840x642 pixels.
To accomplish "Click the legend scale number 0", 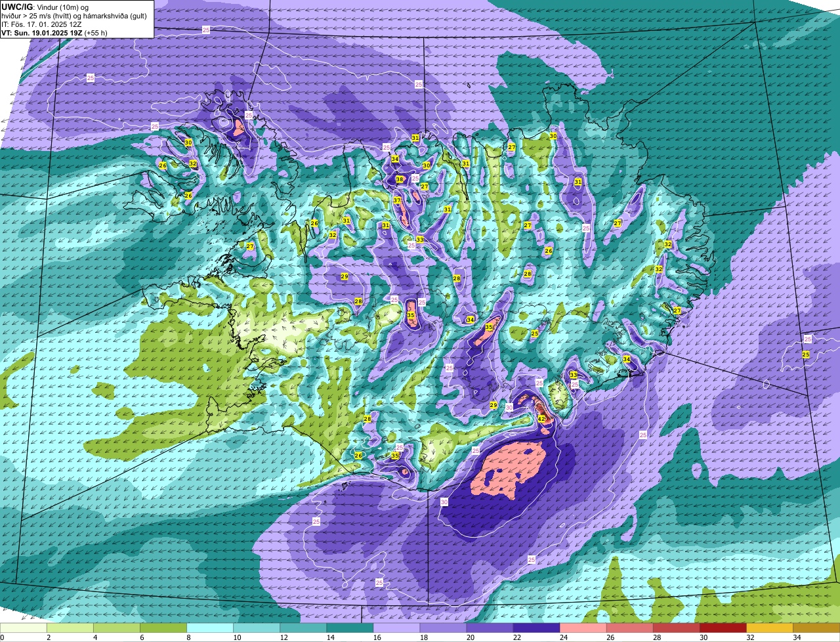I will [x=2, y=637].
